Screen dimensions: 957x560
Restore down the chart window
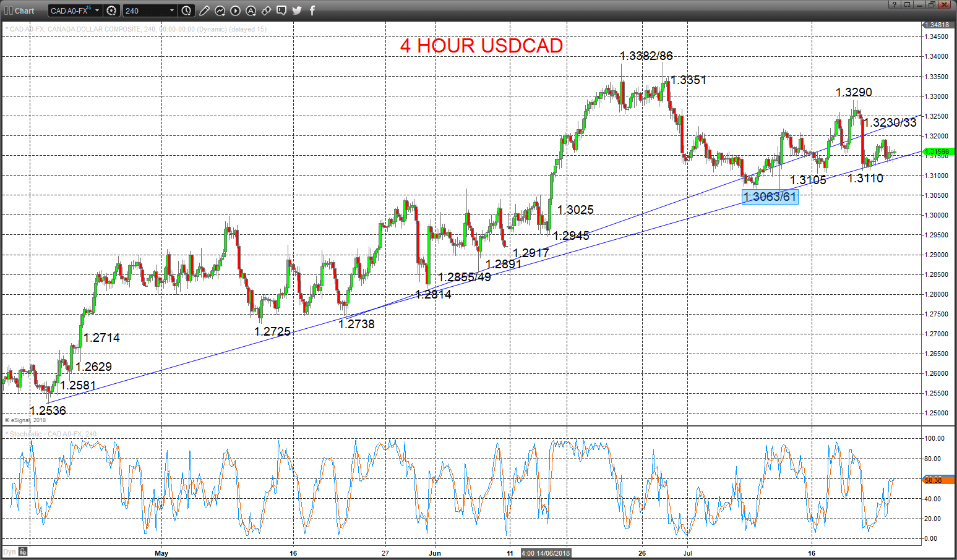932,4
